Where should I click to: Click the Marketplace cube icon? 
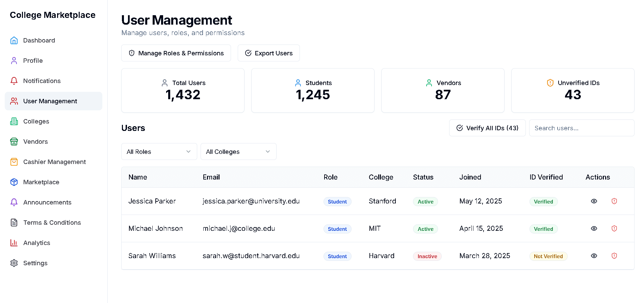click(x=14, y=182)
